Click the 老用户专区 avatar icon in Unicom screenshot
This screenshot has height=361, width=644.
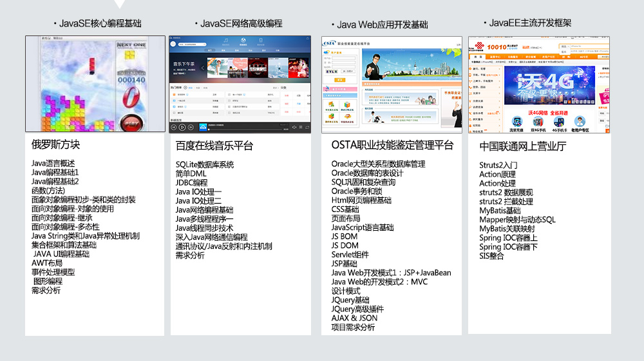tap(580, 122)
